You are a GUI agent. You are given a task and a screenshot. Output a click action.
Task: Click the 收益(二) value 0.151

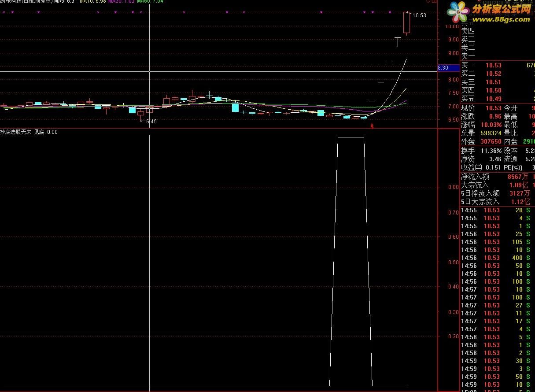pyautogui.click(x=493, y=167)
